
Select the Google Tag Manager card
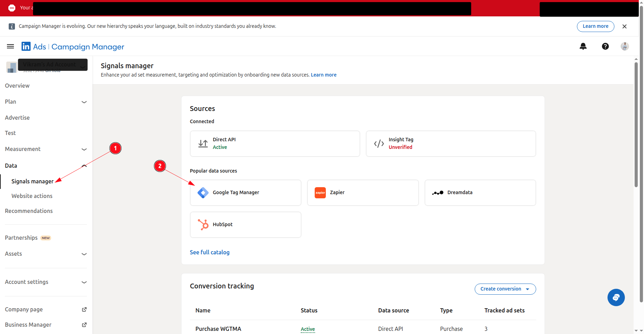[x=245, y=193]
